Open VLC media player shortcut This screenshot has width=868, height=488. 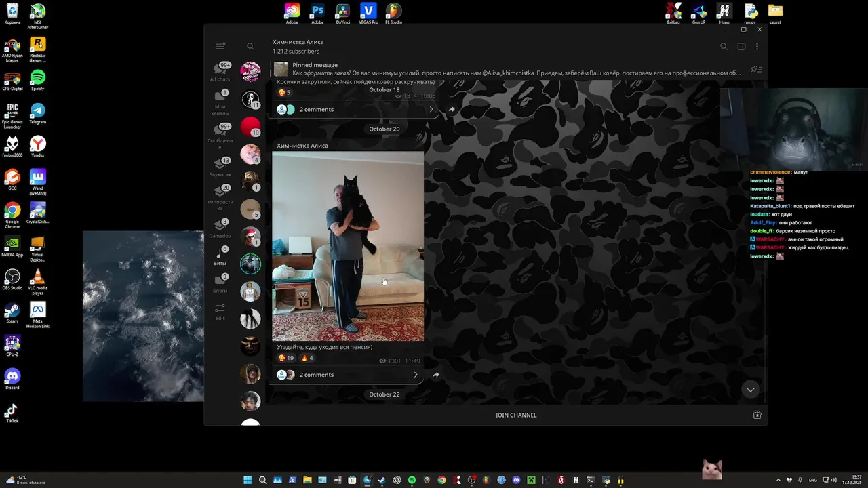coord(38,281)
